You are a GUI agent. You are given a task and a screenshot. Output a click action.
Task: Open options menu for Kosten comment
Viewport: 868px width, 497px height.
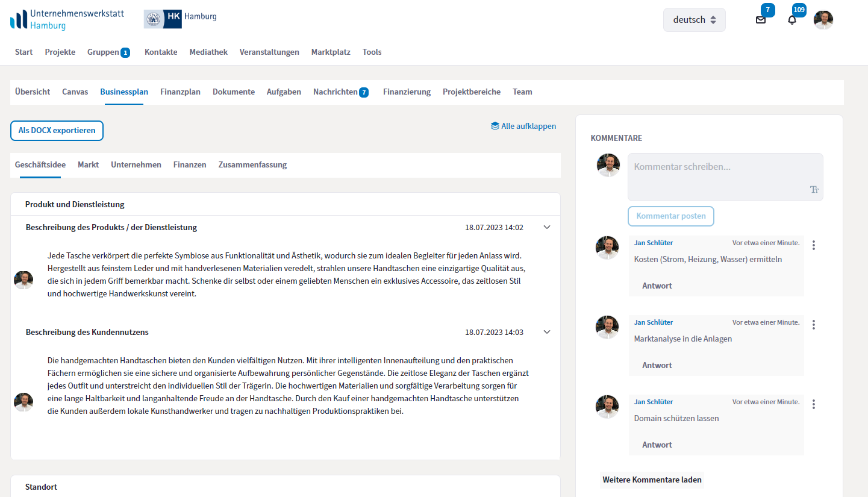(x=814, y=245)
